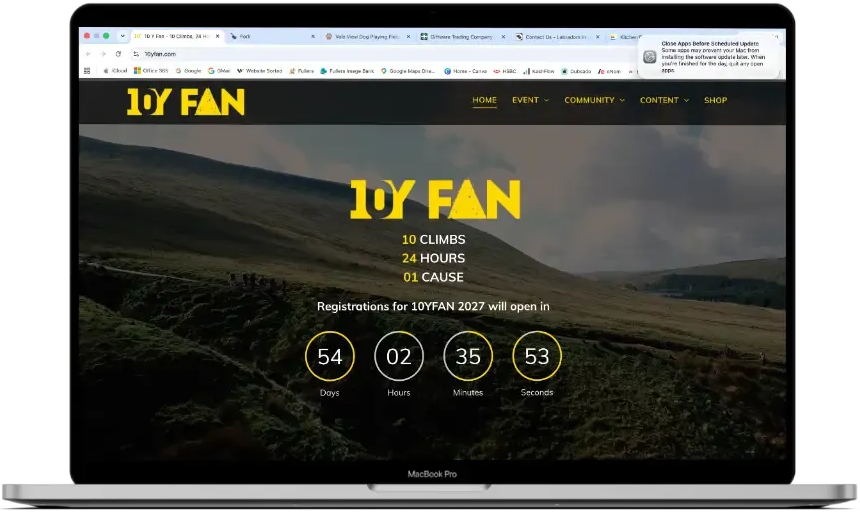Viewport: 860px width, 512px height.
Task: Open the bookmarks apps grid icon
Action: (87, 71)
